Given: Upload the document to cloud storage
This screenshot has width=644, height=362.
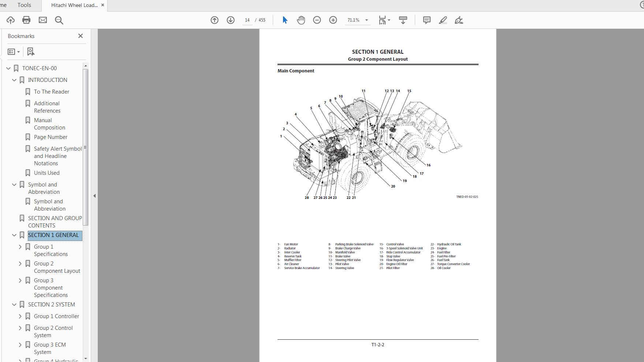Looking at the screenshot, I should [10, 20].
